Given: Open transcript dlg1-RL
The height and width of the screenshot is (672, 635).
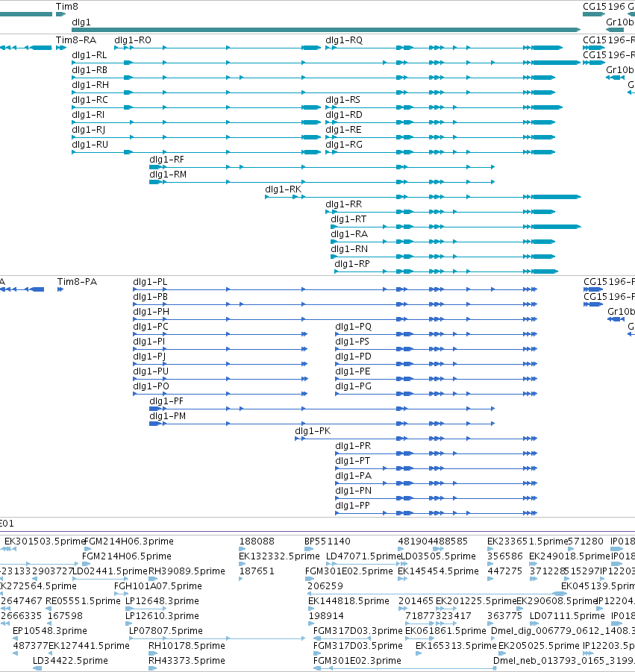Looking at the screenshot, I should click(x=90, y=55).
